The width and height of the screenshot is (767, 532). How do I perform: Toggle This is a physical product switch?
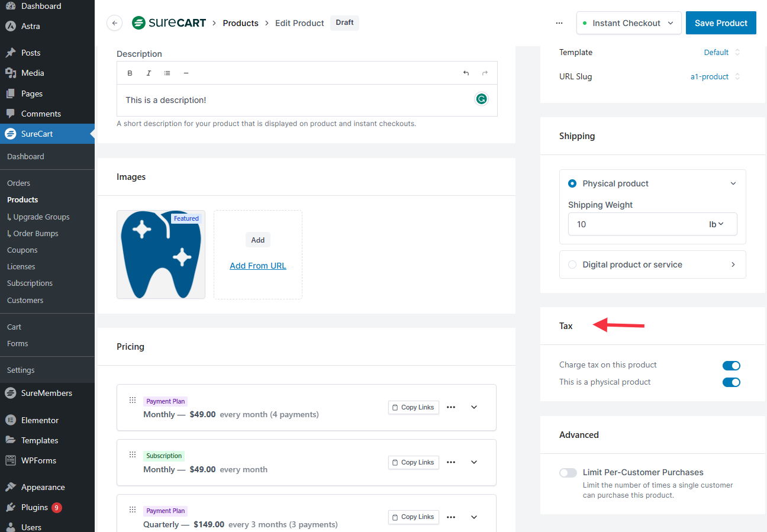pyautogui.click(x=731, y=382)
